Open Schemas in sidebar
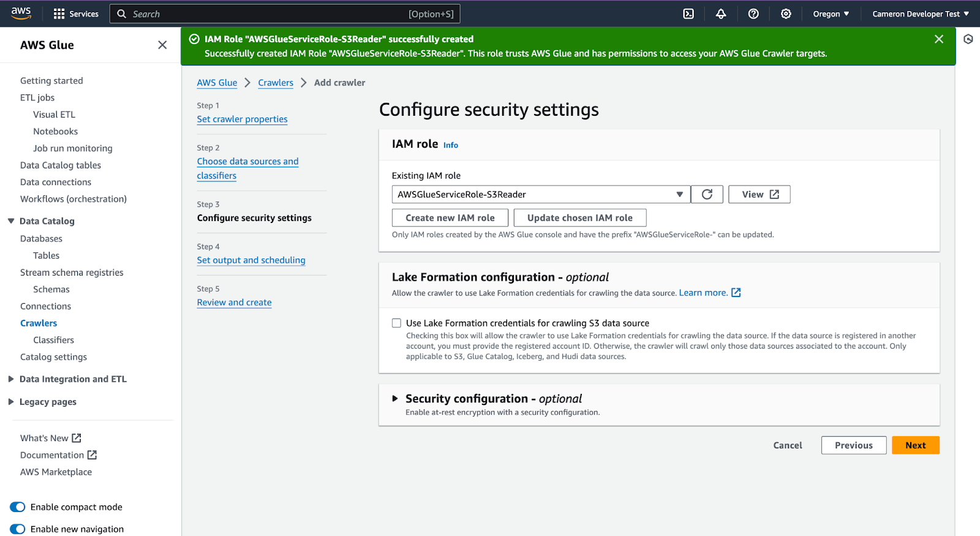This screenshot has width=980, height=536. (51, 289)
